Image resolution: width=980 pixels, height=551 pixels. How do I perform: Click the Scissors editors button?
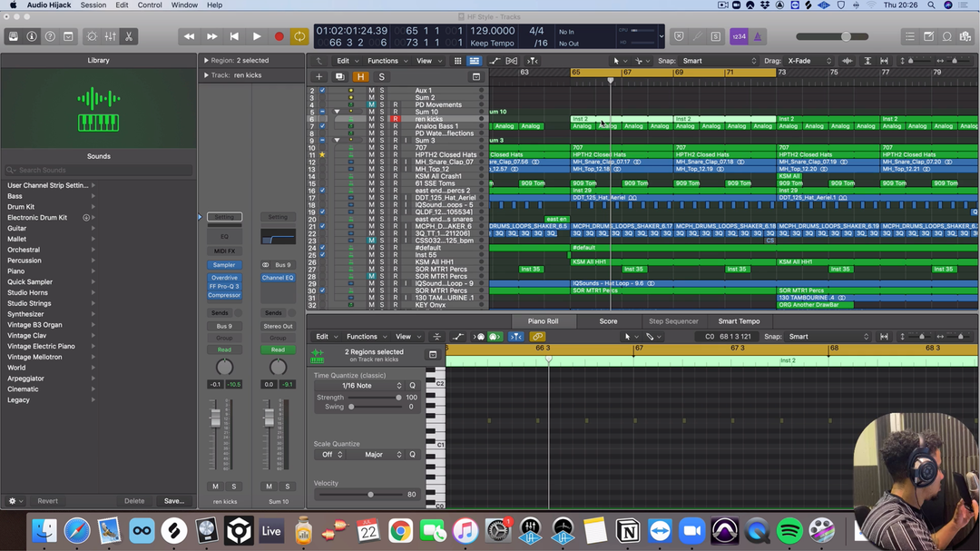(x=129, y=36)
